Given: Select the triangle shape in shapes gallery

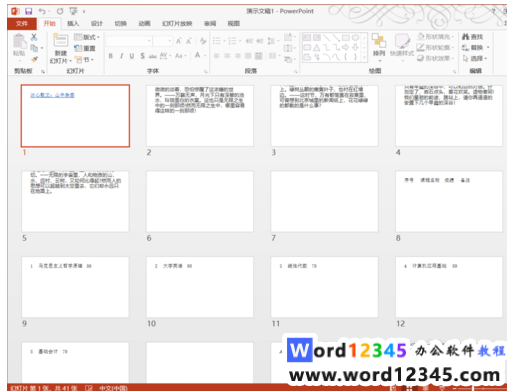Looking at the screenshot, I should point(317,47).
